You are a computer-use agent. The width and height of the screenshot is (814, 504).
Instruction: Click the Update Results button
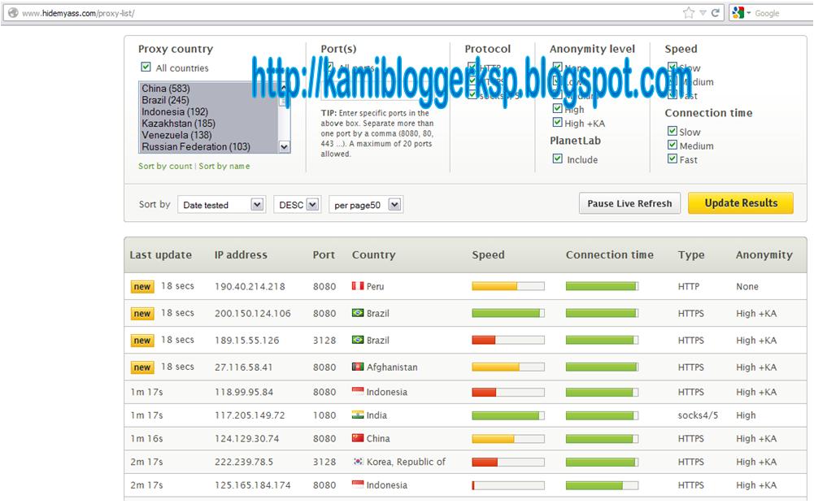741,203
